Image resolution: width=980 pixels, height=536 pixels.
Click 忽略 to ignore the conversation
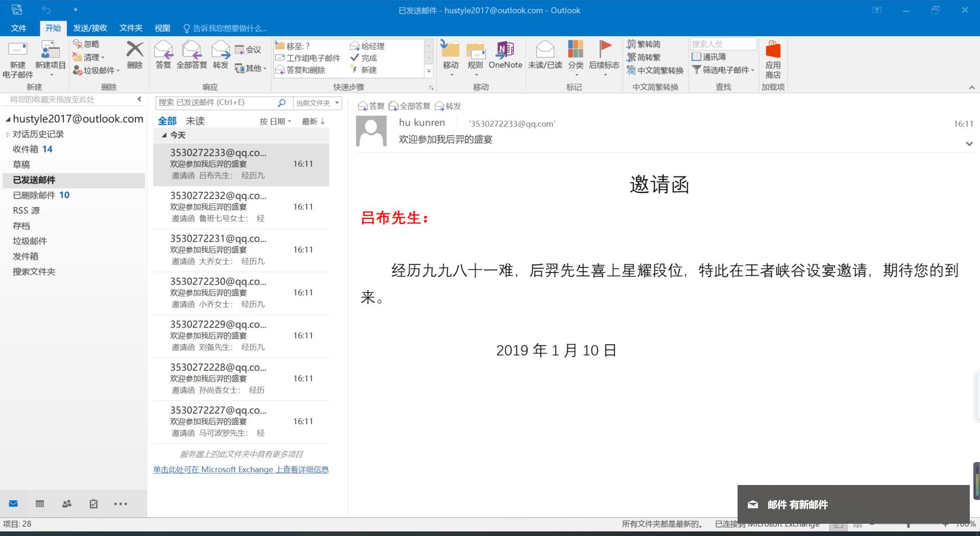87,44
